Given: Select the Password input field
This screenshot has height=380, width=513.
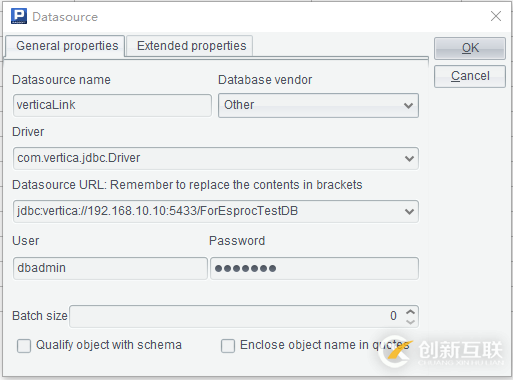Looking at the screenshot, I should tap(314, 268).
